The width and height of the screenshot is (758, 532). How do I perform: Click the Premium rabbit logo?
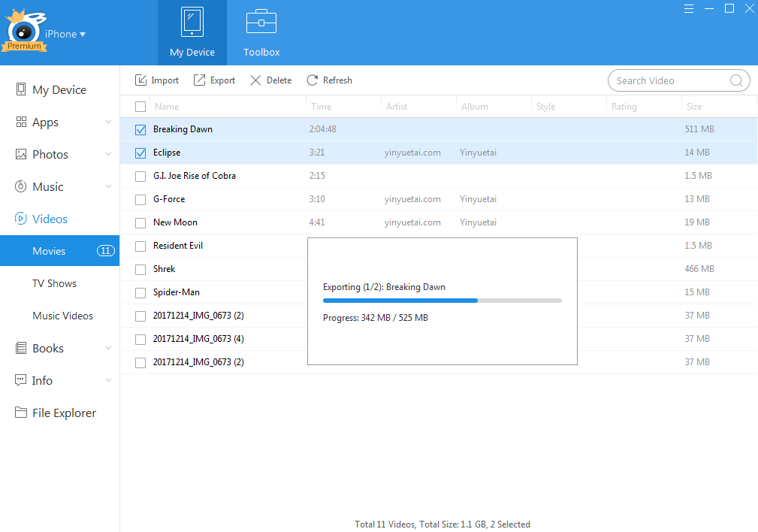[x=24, y=30]
